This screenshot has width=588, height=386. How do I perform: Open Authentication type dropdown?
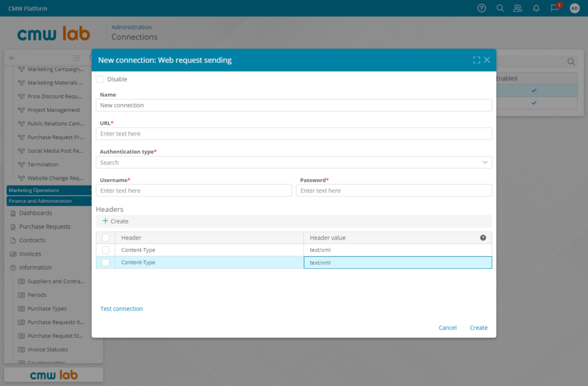pyautogui.click(x=293, y=163)
